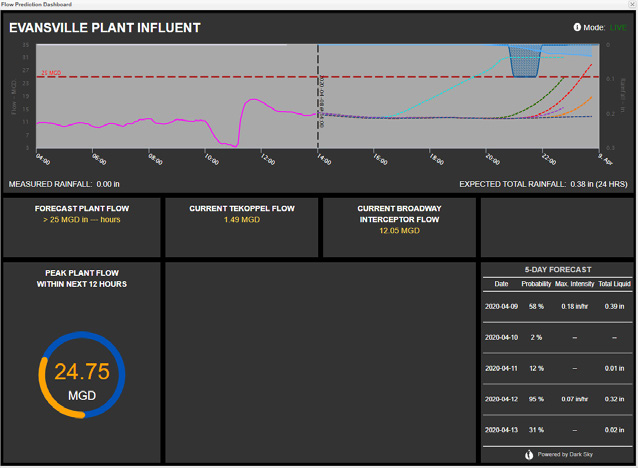Viewport: 638px width, 468px height.
Task: Select the 2020-04-10 forecast row
Action: pos(556,337)
